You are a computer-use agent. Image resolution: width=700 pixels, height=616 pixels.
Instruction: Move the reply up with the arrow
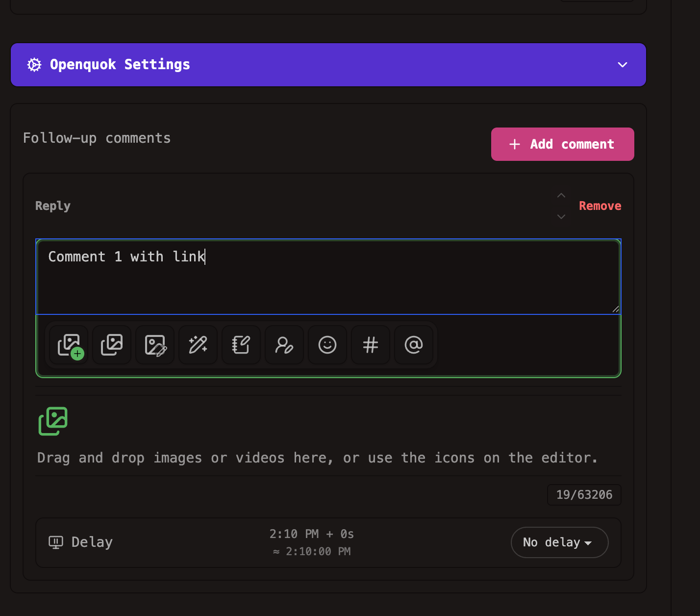tap(561, 195)
